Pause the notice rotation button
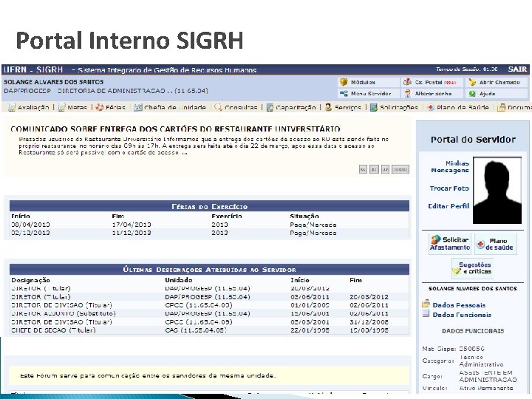 374,169
